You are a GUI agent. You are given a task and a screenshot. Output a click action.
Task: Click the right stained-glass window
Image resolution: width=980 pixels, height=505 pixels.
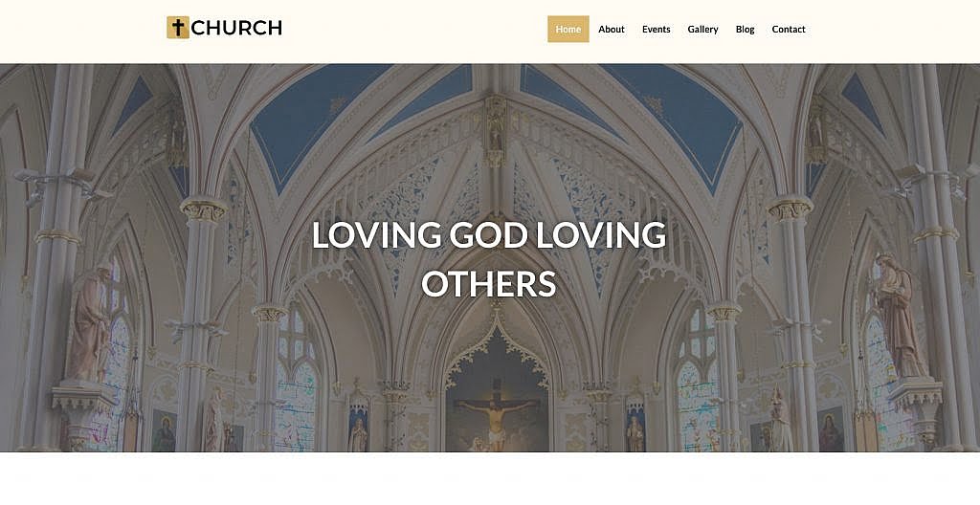click(x=699, y=380)
